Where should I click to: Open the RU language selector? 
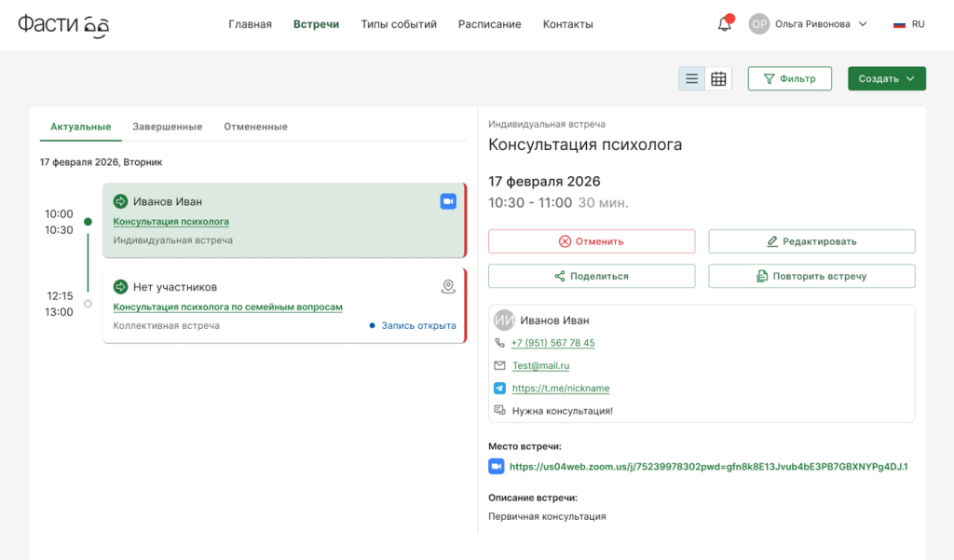point(910,24)
